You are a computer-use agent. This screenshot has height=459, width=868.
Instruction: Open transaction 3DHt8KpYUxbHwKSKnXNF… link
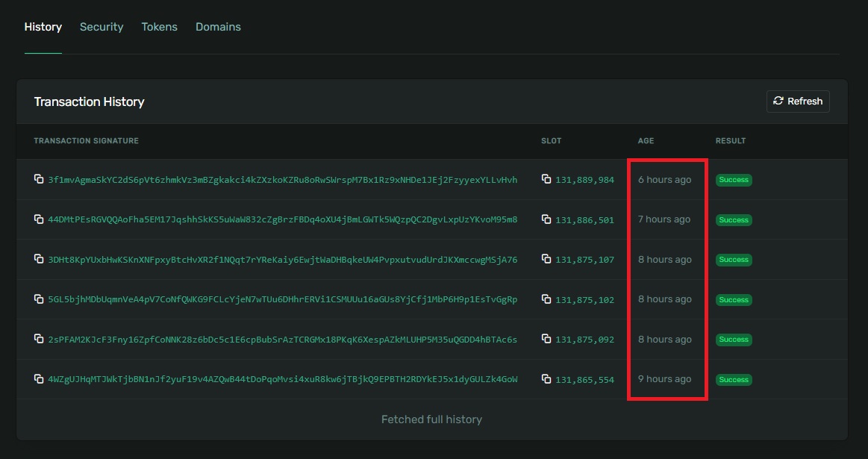click(283, 260)
